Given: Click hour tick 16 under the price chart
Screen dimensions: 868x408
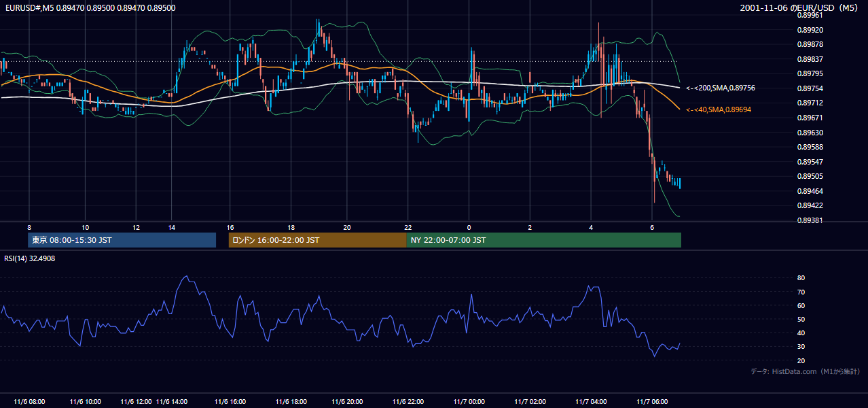Looking at the screenshot, I should pos(230,227).
